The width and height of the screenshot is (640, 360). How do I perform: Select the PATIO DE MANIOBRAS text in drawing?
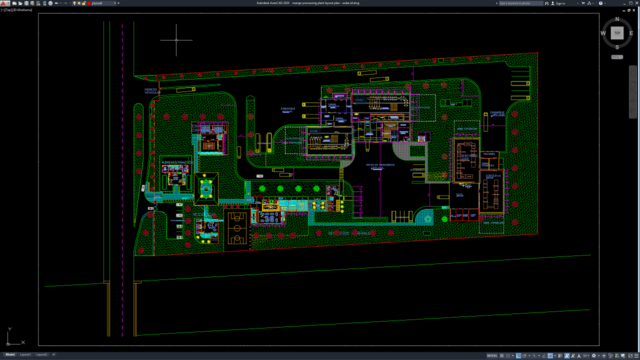[x=380, y=165]
